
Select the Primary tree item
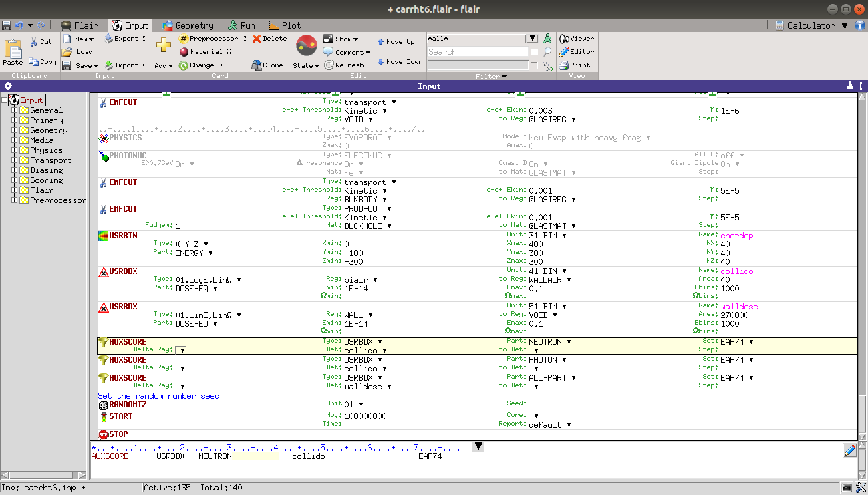click(x=46, y=120)
